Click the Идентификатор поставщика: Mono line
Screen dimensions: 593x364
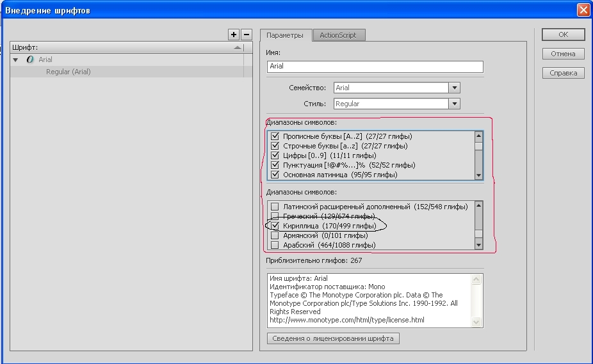327,287
